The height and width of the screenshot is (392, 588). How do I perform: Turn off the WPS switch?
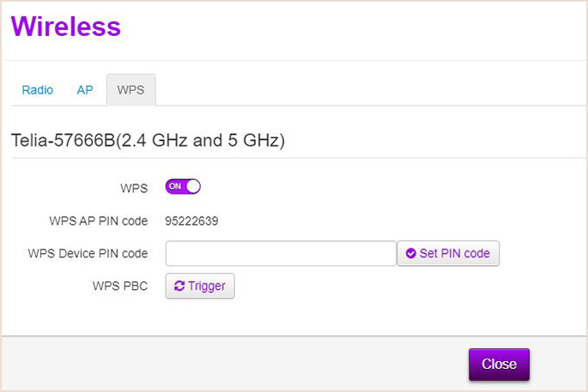tap(183, 187)
